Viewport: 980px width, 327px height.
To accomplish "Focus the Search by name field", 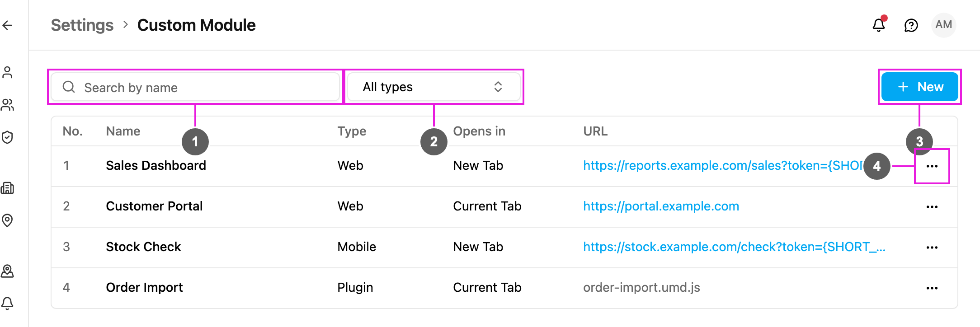I will pyautogui.click(x=195, y=87).
